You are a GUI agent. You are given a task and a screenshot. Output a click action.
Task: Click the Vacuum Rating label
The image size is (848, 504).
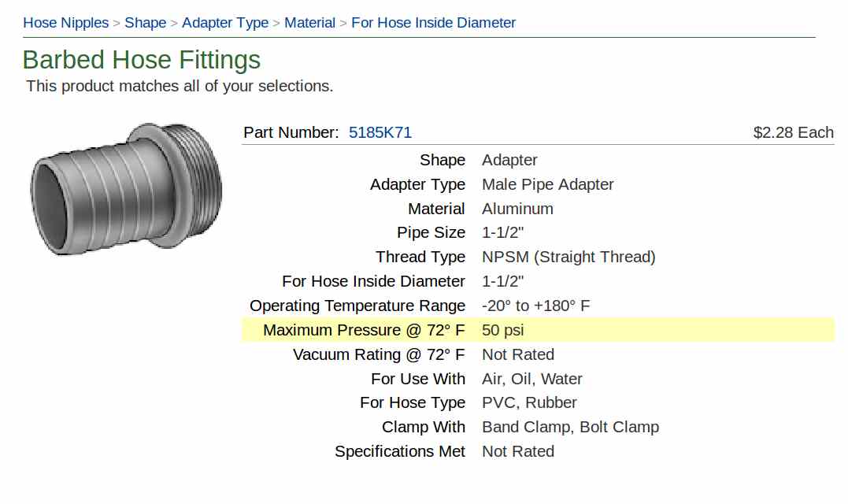point(379,354)
